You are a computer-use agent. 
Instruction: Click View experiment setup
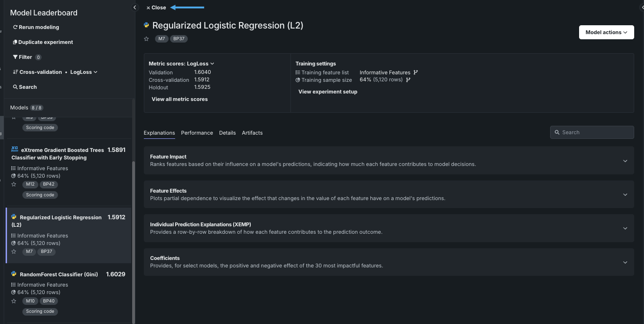pos(328,92)
